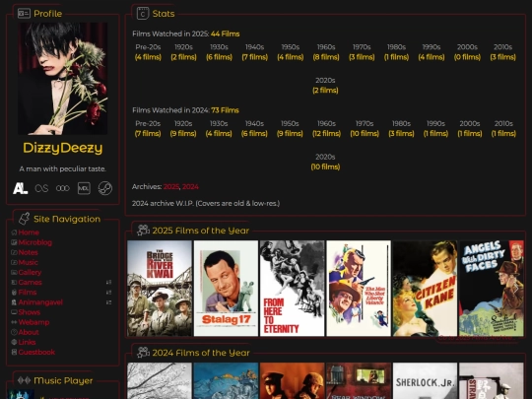Open the 2025 archive link
532x399 pixels.
click(171, 187)
